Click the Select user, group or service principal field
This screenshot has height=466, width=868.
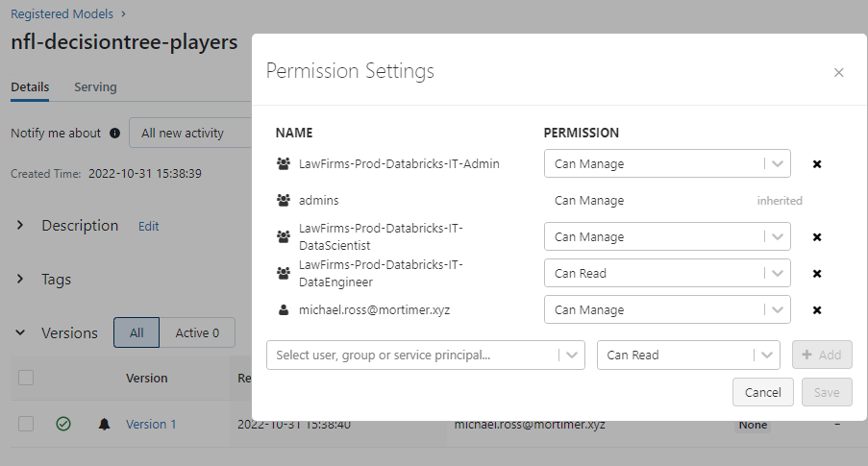pyautogui.click(x=425, y=355)
